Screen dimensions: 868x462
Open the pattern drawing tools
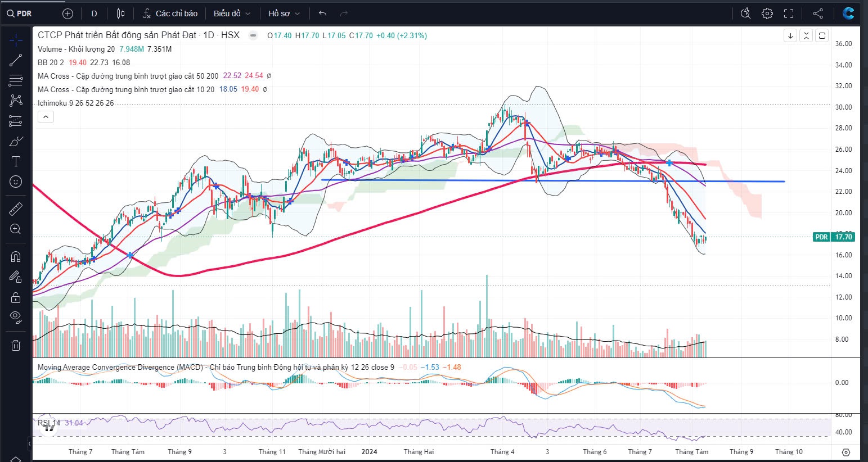pyautogui.click(x=16, y=101)
